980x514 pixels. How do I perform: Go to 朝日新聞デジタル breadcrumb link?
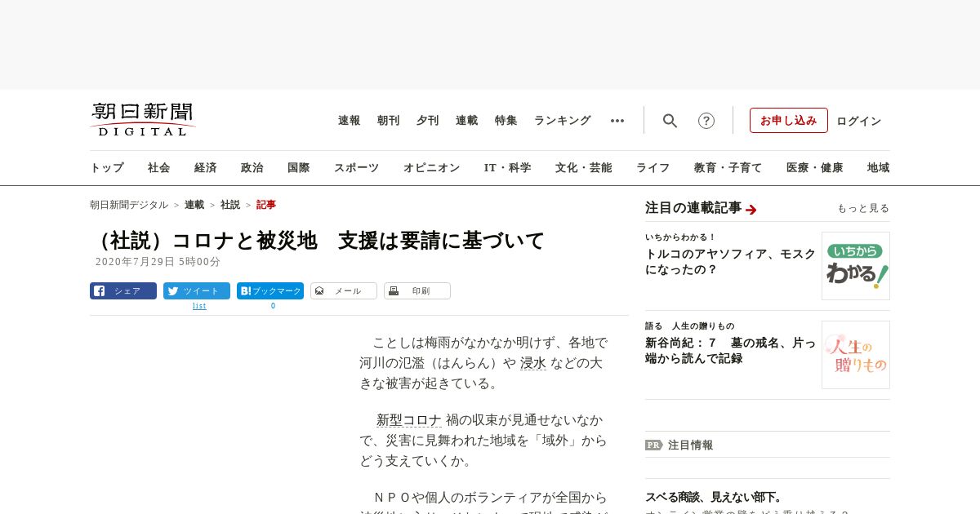pos(129,205)
